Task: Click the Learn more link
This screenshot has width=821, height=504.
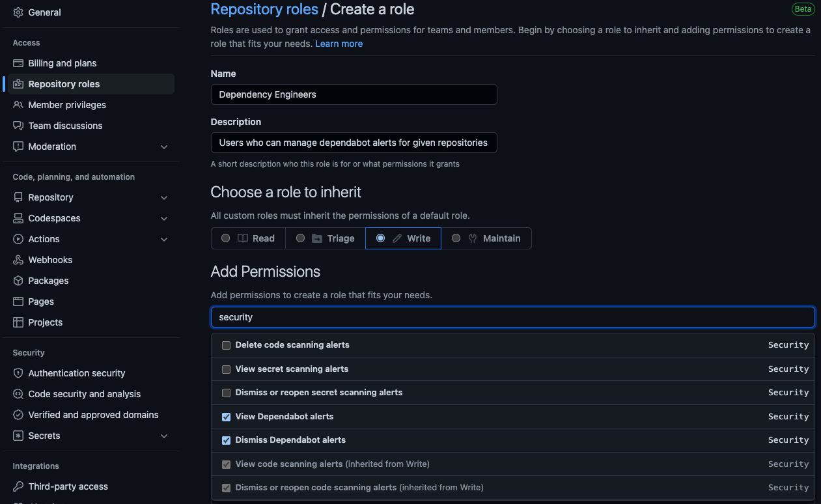Action: [339, 44]
